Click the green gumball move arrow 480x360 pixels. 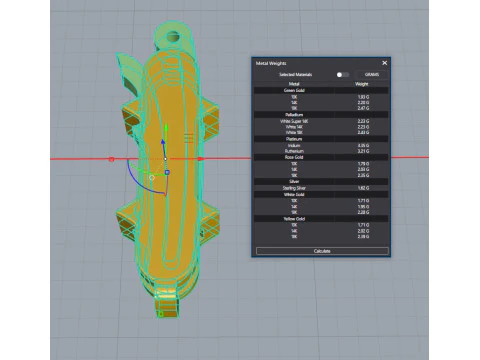tap(166, 128)
